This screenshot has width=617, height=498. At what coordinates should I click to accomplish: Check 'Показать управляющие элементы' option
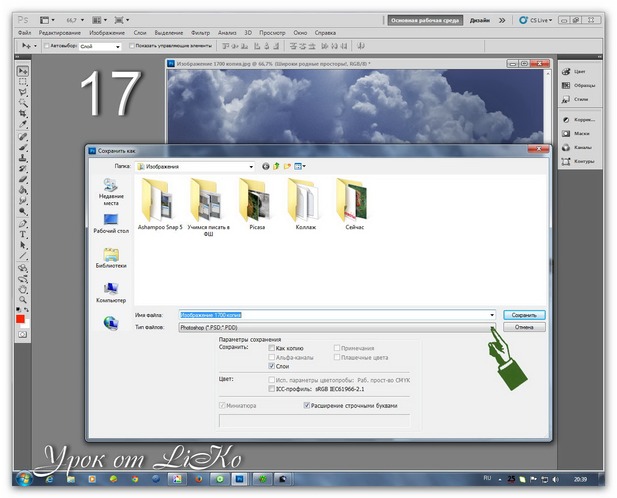pos(132,46)
